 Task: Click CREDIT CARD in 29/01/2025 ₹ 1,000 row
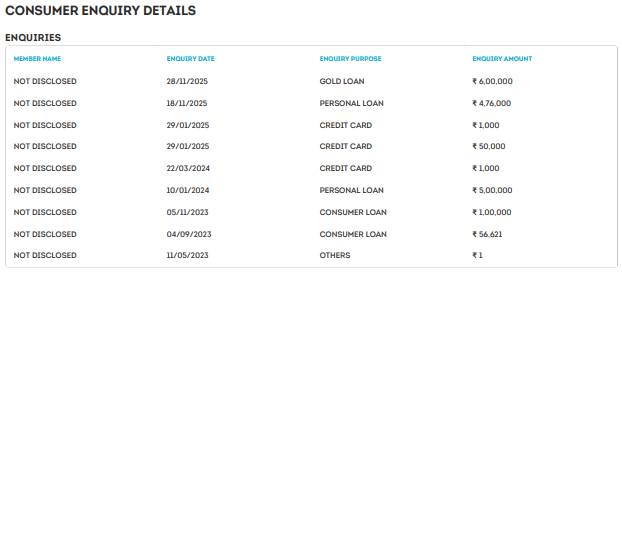click(x=346, y=125)
